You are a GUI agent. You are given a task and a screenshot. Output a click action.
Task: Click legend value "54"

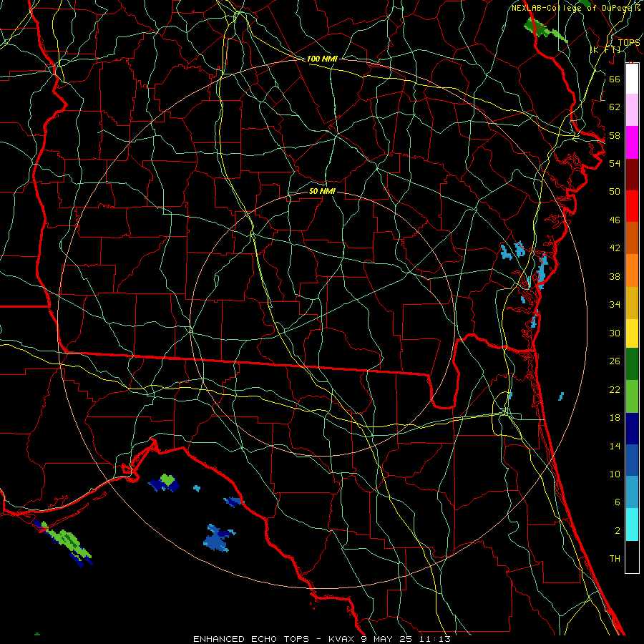point(615,163)
